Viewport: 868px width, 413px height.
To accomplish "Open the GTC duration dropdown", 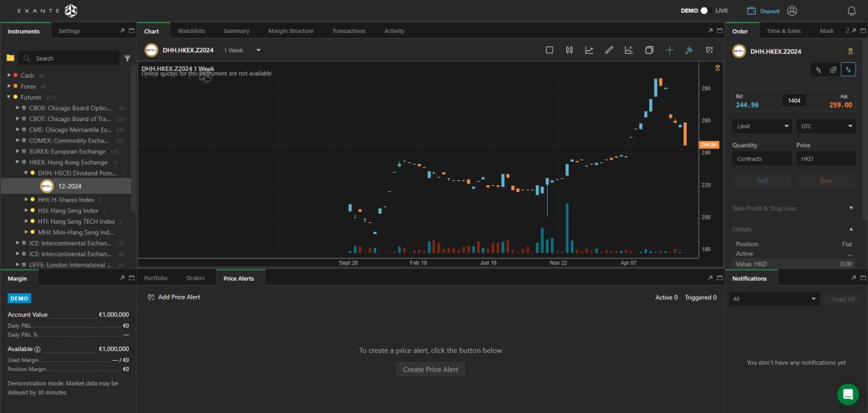I will (x=825, y=126).
